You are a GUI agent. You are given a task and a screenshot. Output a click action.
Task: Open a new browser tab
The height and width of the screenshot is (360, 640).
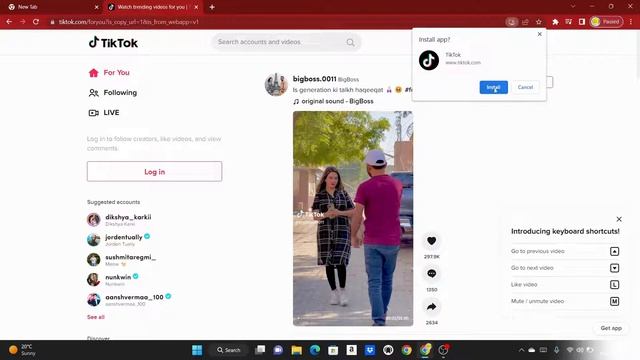pos(212,7)
